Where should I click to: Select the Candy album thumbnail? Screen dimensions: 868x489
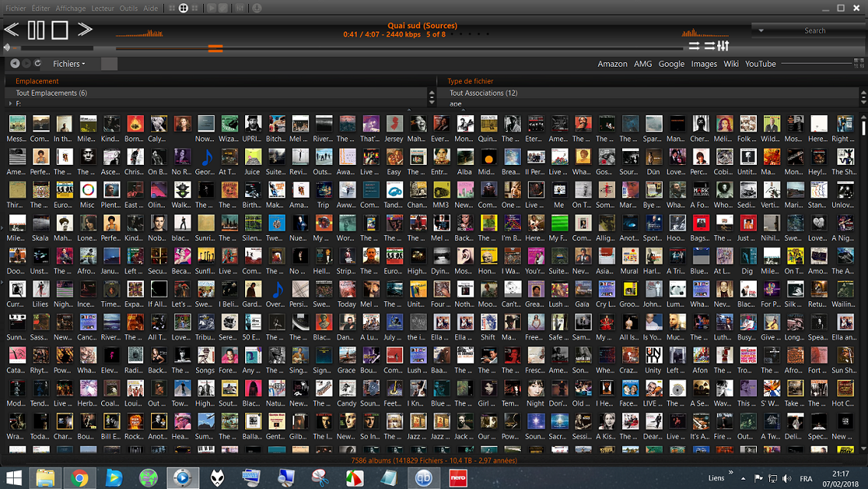[347, 388]
